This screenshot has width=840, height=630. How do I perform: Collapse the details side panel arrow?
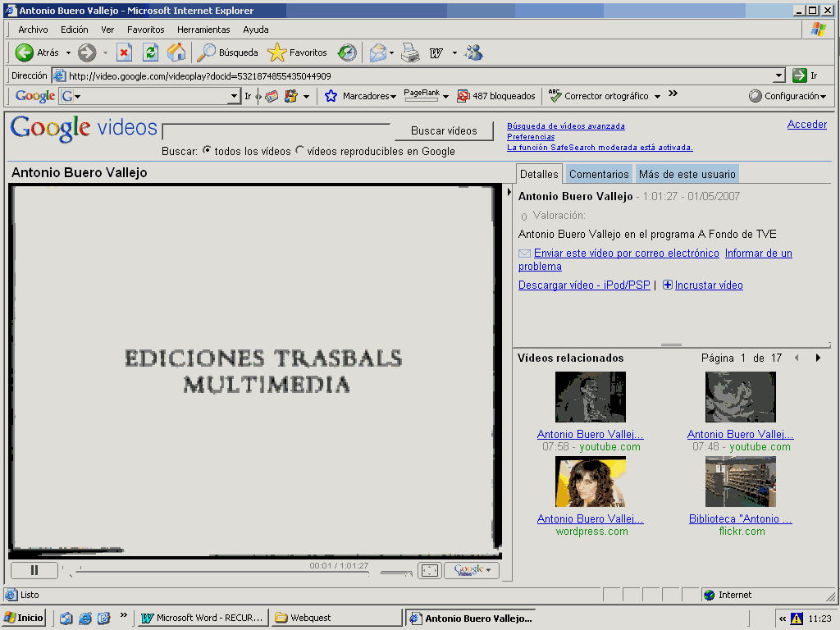pyautogui.click(x=509, y=192)
